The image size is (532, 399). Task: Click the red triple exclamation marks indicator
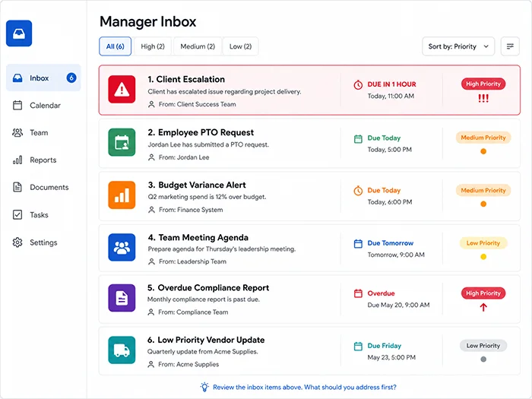[483, 98]
